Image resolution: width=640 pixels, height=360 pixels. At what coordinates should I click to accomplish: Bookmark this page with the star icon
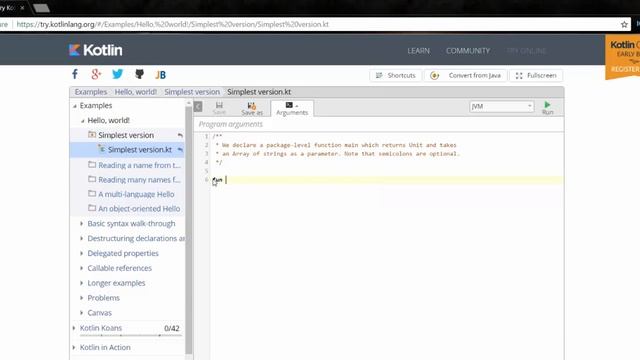(x=624, y=24)
